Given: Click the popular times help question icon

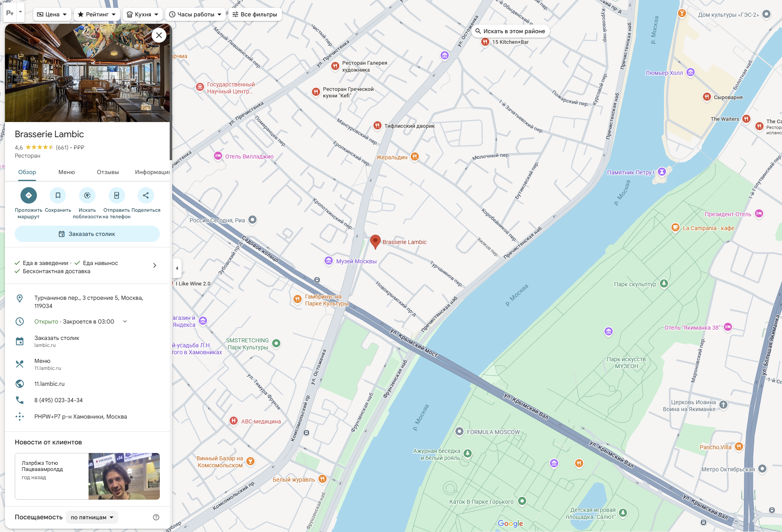Looking at the screenshot, I should (x=156, y=517).
